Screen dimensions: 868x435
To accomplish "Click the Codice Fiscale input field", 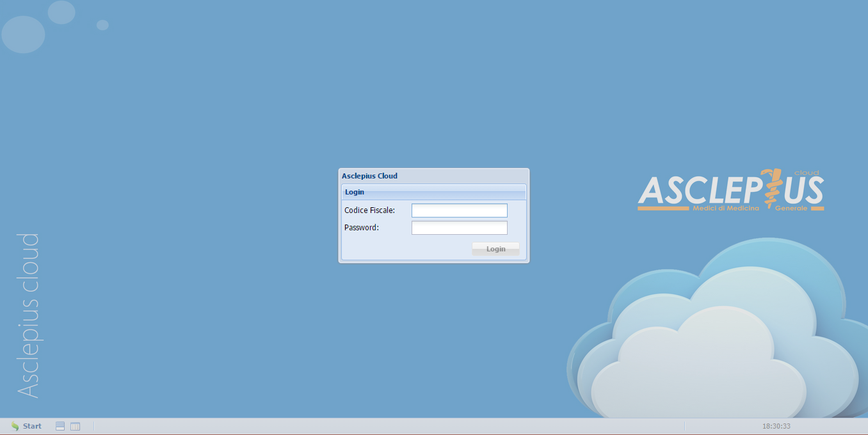I will coord(460,210).
